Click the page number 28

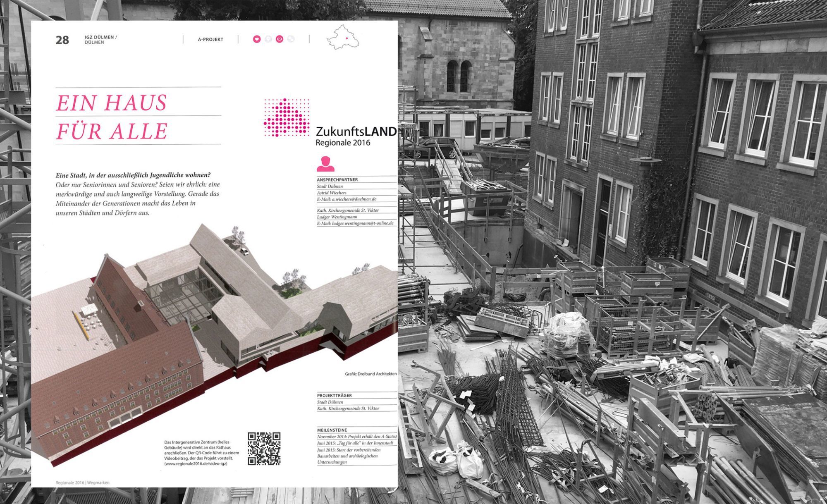pos(62,40)
